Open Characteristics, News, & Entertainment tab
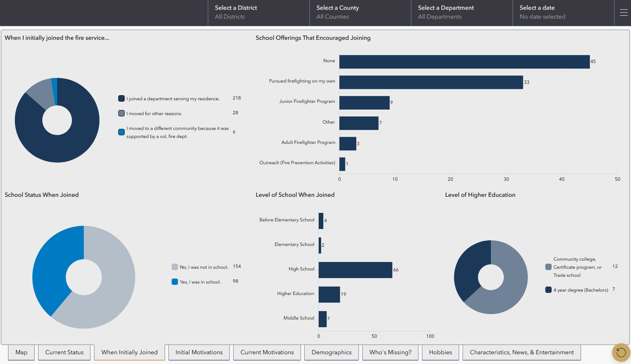The width and height of the screenshot is (631, 364). click(x=522, y=352)
